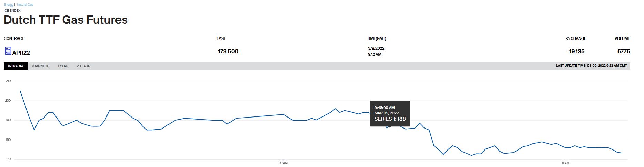644x167 pixels.
Task: Click the last price value 173.500
Action: click(x=228, y=52)
